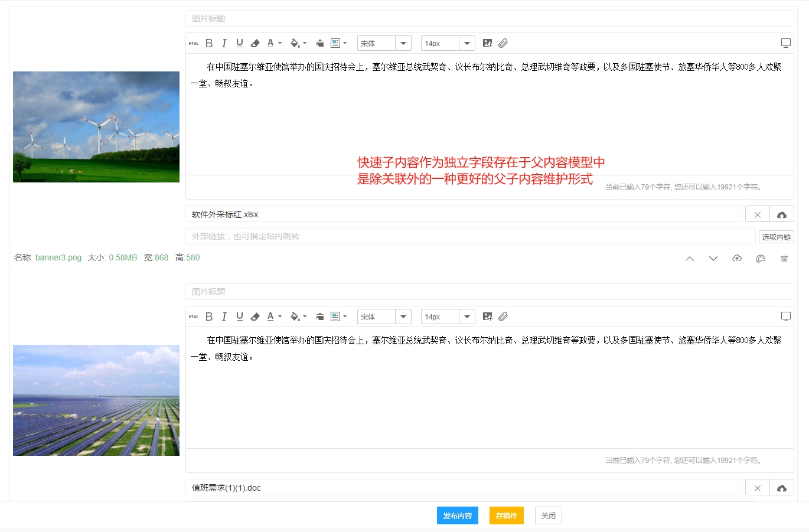Re-upload the banner3.png image via the cloud icon

[737, 259]
